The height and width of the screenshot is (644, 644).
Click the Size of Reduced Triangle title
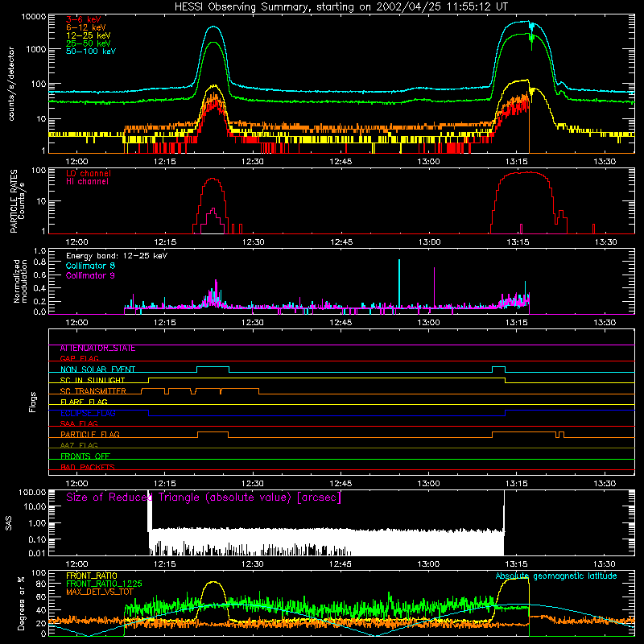pyautogui.click(x=204, y=497)
